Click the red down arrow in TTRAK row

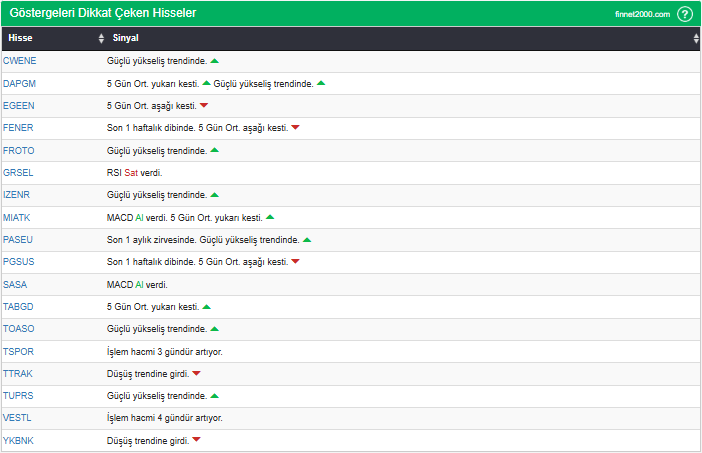tap(196, 374)
